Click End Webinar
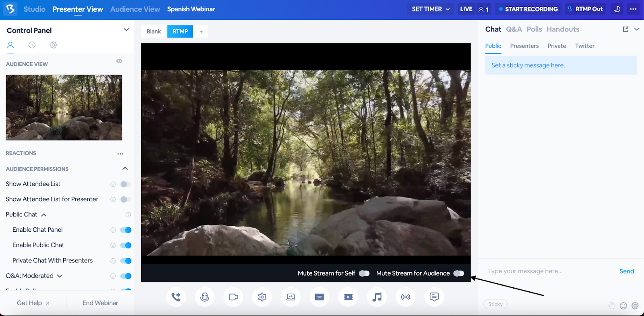644x316 pixels. tap(100, 303)
